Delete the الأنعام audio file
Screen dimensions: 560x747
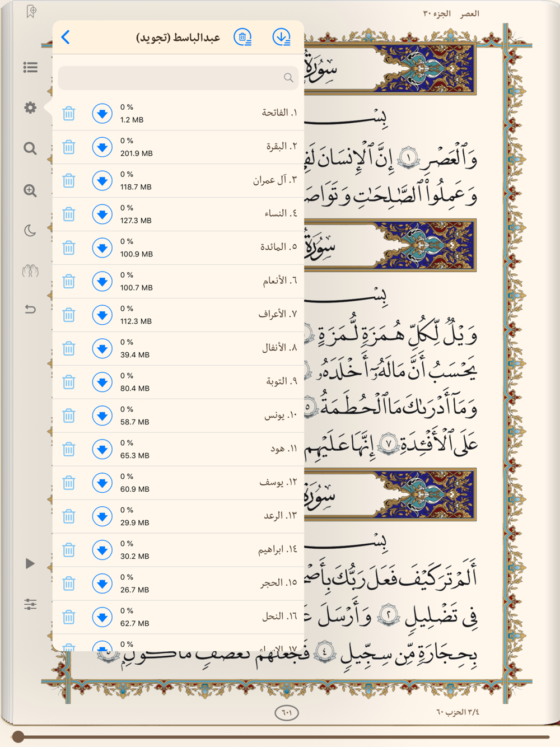tap(69, 282)
